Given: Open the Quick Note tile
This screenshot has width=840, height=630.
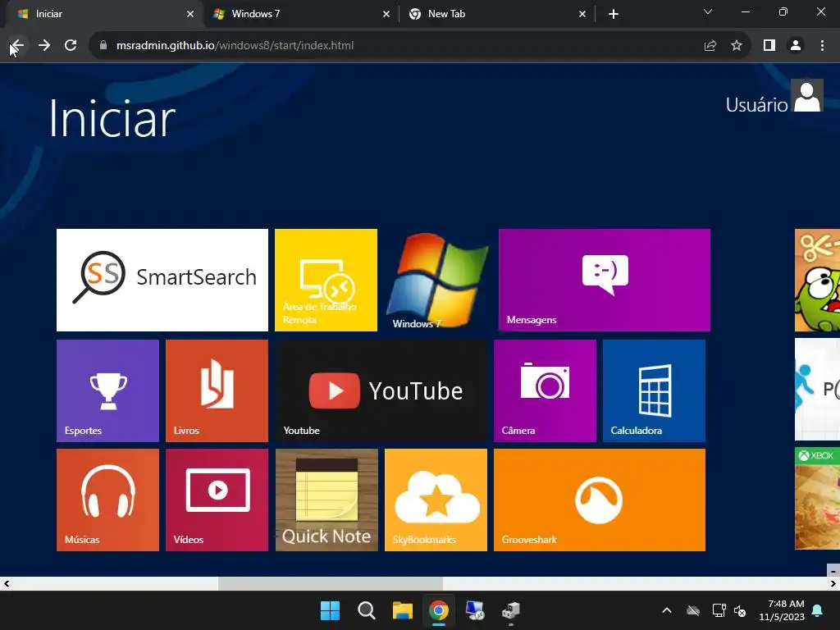Looking at the screenshot, I should click(x=326, y=500).
